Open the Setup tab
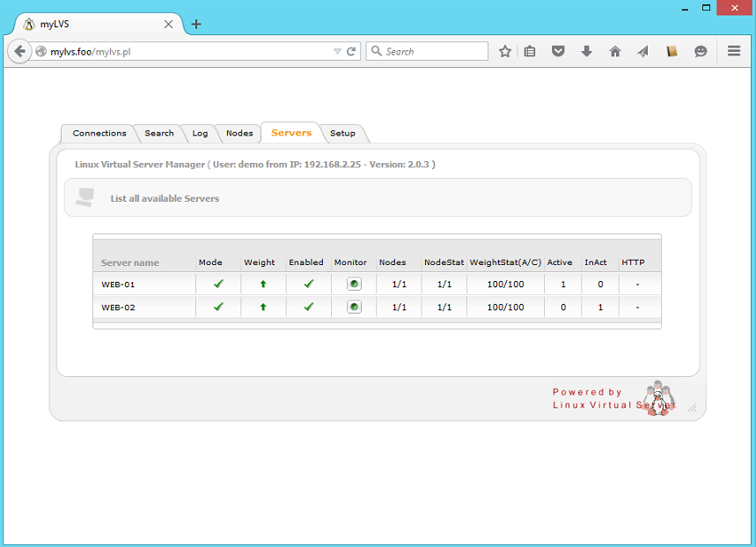756x547 pixels. (x=342, y=134)
